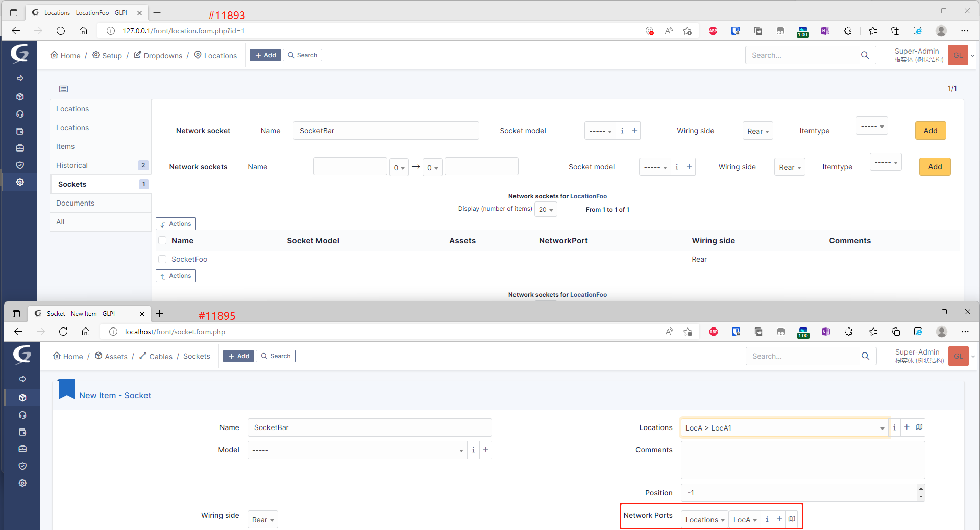Screen dimensions: 980x530
Task: Click plus icon beside Model field in Socket form
Action: click(x=485, y=450)
